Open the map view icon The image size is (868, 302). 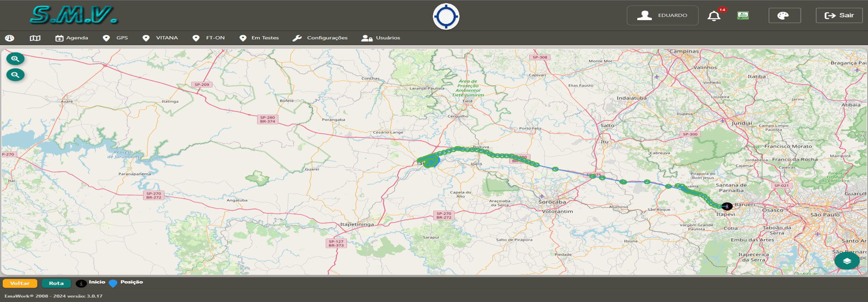pos(35,38)
